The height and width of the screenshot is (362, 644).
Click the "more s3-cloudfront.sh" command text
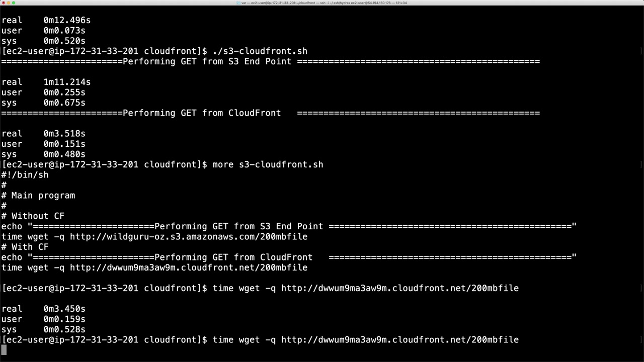click(268, 164)
